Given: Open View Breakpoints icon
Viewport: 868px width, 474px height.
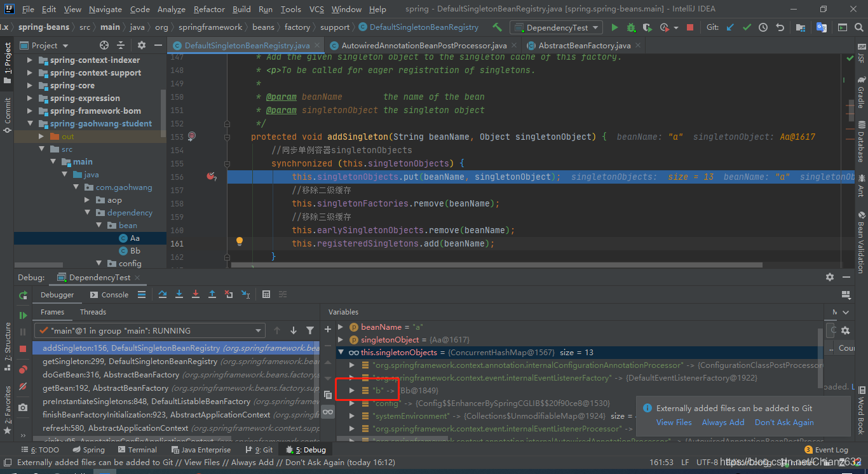Looking at the screenshot, I should [x=23, y=369].
